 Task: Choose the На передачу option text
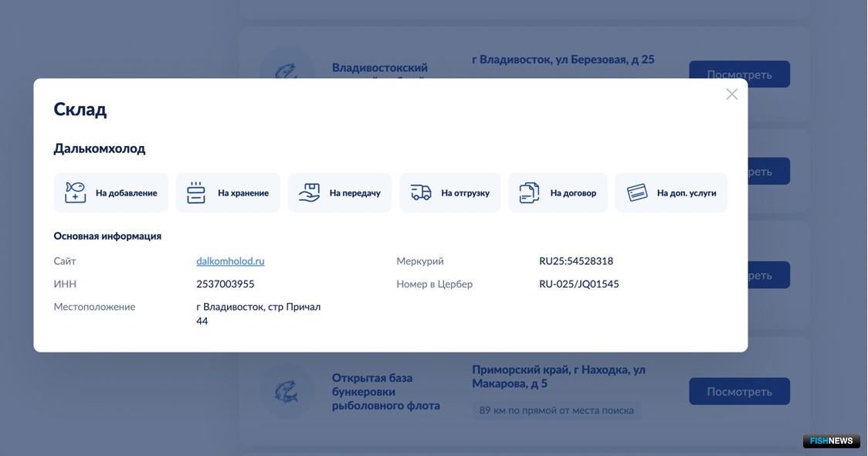pyautogui.click(x=354, y=193)
